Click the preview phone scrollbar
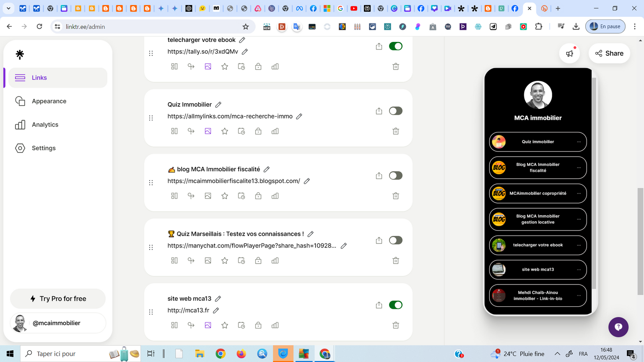Image resolution: width=644 pixels, height=362 pixels. (594, 183)
